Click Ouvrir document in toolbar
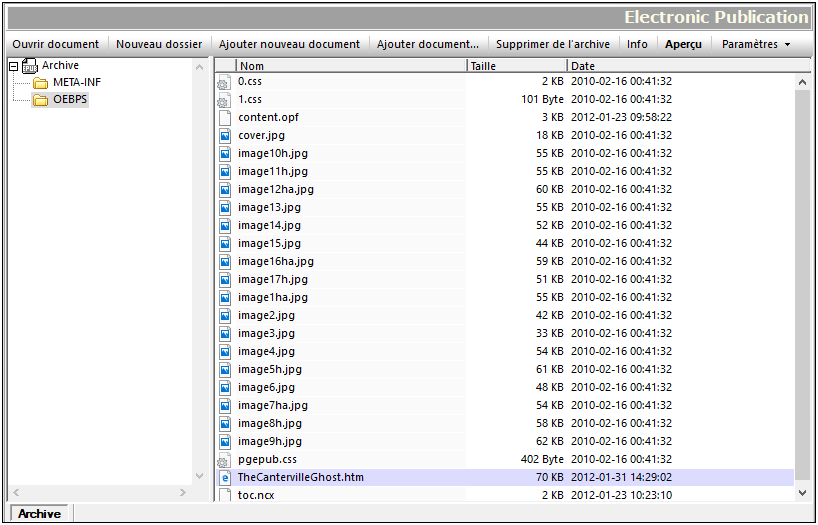818x525 pixels. [56, 44]
